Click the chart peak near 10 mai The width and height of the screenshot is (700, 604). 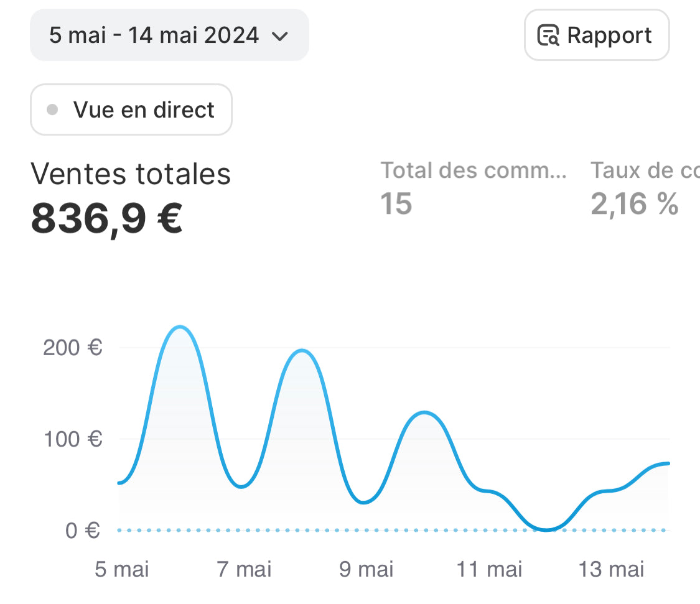pyautogui.click(x=424, y=413)
